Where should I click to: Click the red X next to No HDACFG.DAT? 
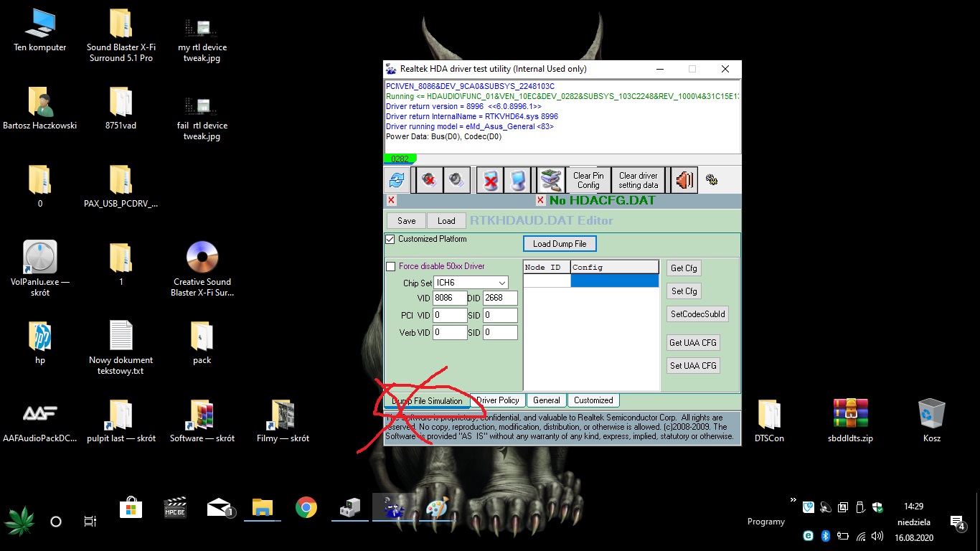pyautogui.click(x=540, y=200)
